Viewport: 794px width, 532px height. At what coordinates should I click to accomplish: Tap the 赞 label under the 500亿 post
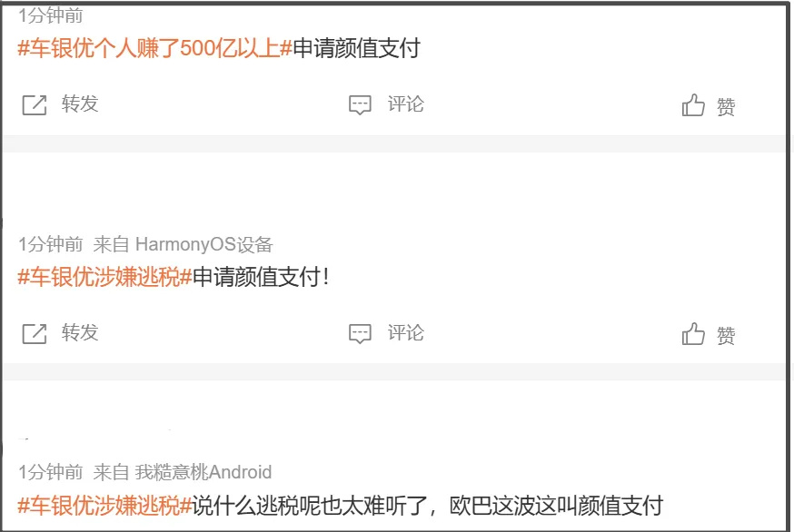726,107
